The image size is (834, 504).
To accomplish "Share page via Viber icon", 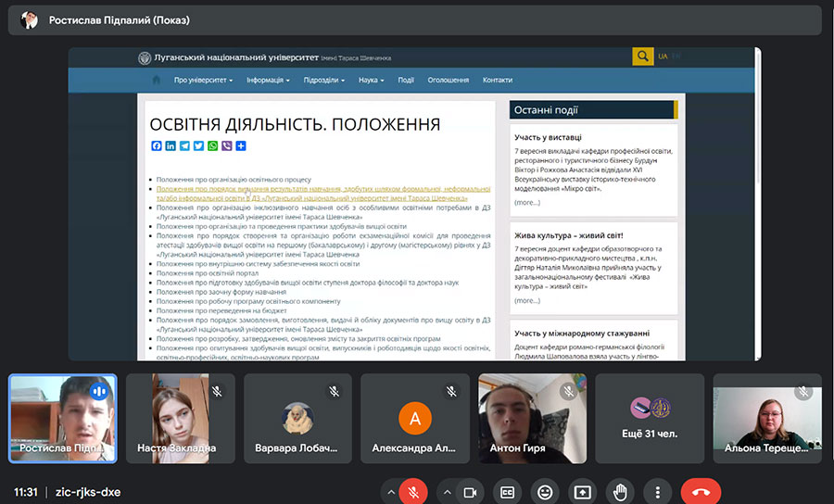I will [227, 145].
